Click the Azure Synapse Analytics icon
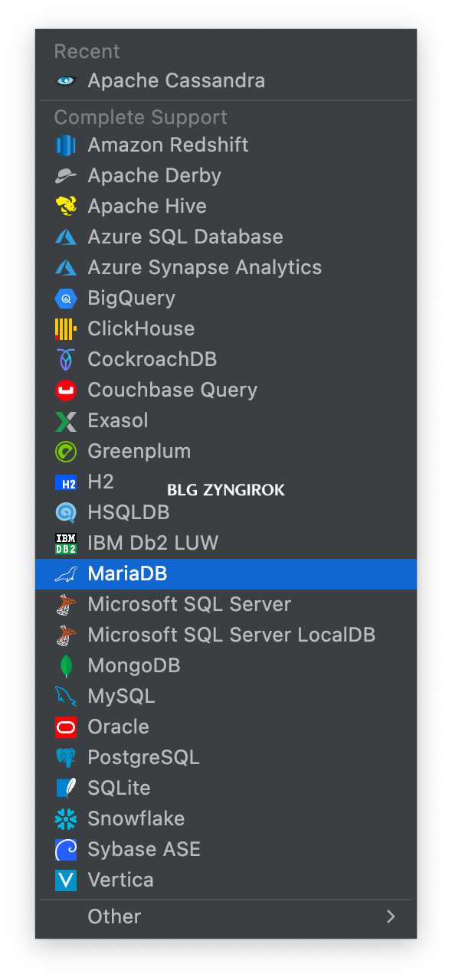This screenshot has height=980, width=452. (66, 267)
